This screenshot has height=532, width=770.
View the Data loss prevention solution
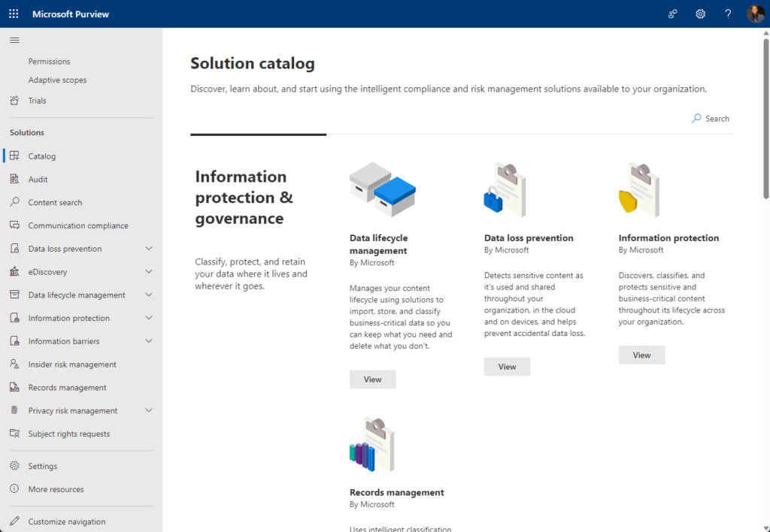[507, 367]
